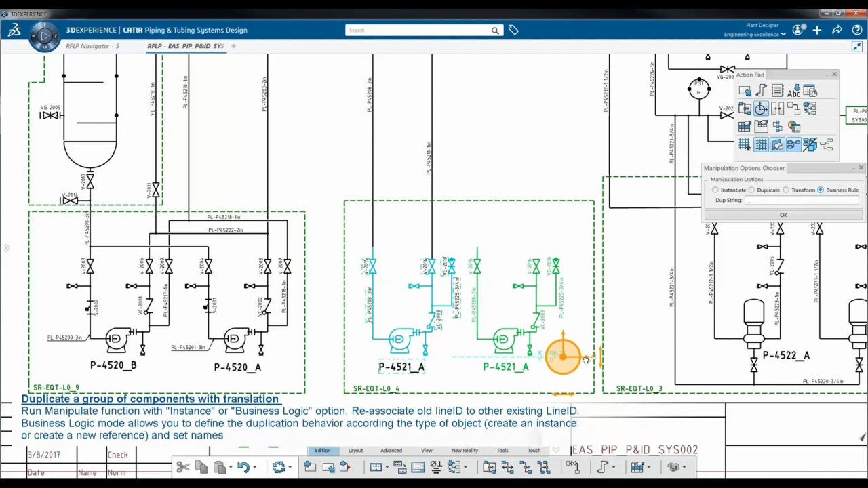Click the Update refresh cycle icon
The image size is (868, 488).
(278, 467)
